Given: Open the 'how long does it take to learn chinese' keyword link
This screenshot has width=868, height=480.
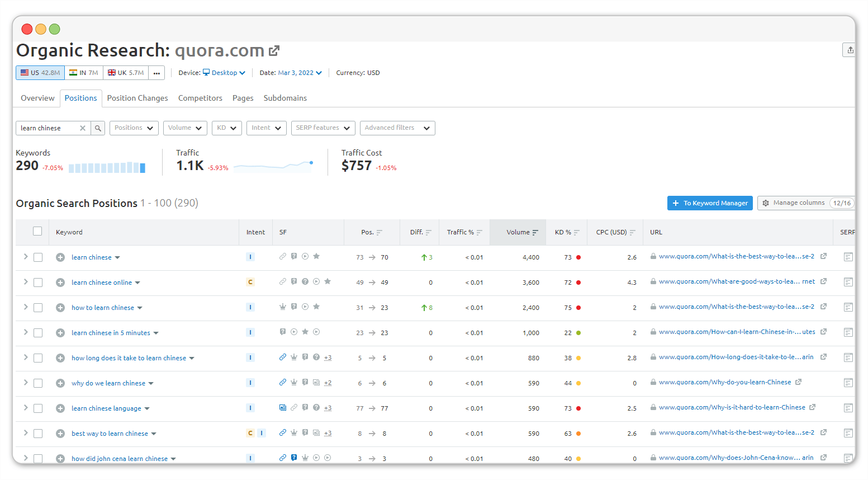Looking at the screenshot, I should pyautogui.click(x=129, y=358).
